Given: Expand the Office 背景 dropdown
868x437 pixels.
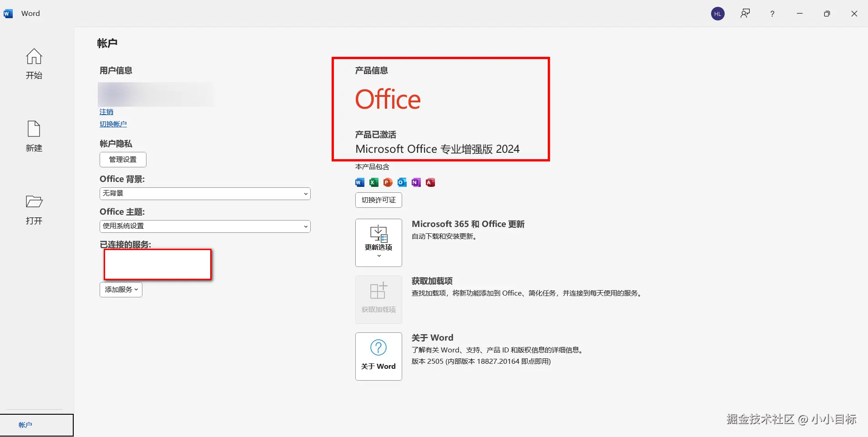Looking at the screenshot, I should click(205, 194).
